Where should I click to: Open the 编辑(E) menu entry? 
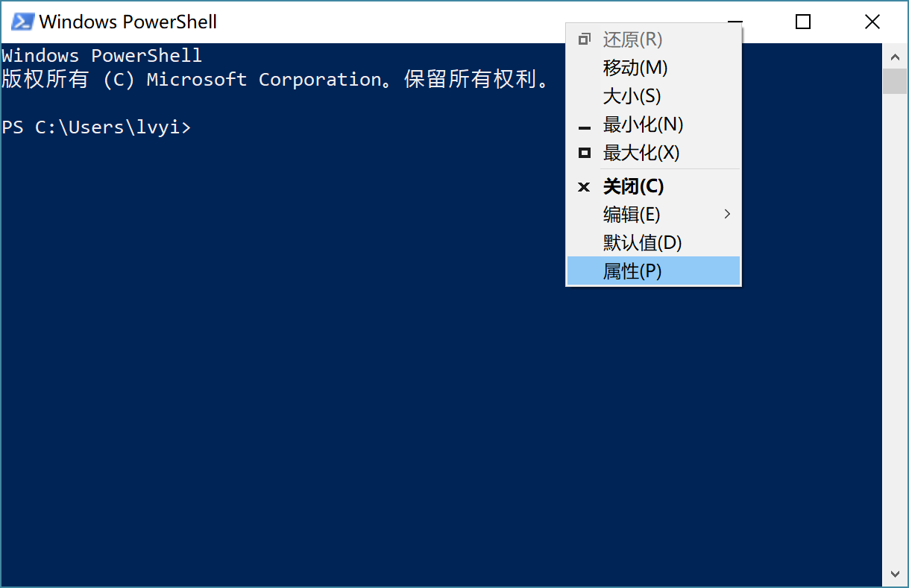(x=654, y=215)
